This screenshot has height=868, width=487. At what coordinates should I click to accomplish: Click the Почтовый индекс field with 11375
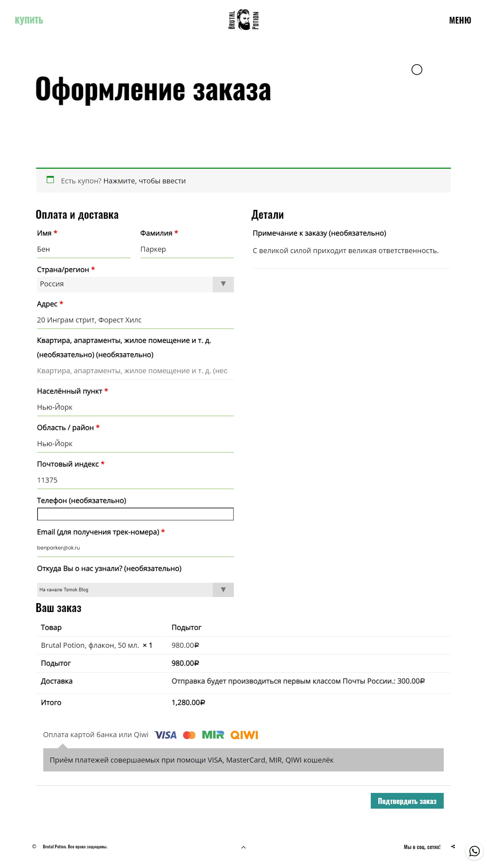click(135, 480)
